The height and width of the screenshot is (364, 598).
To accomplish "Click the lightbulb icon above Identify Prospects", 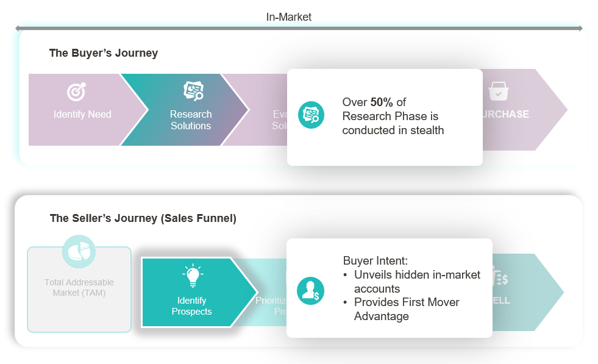I will (193, 276).
